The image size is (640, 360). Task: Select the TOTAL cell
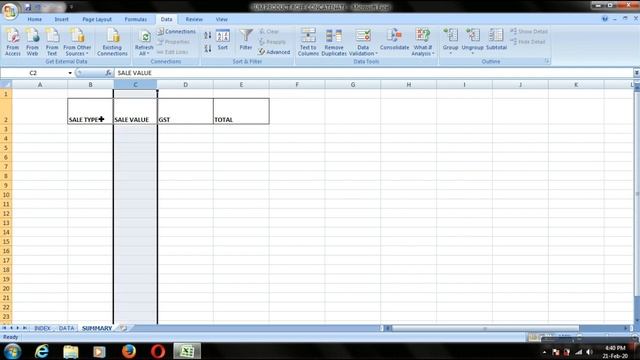tap(241, 111)
